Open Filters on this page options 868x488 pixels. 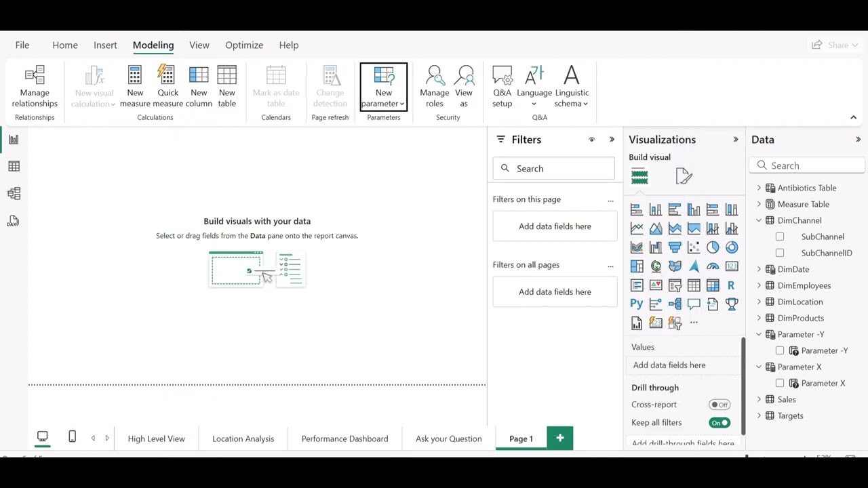[x=610, y=200]
